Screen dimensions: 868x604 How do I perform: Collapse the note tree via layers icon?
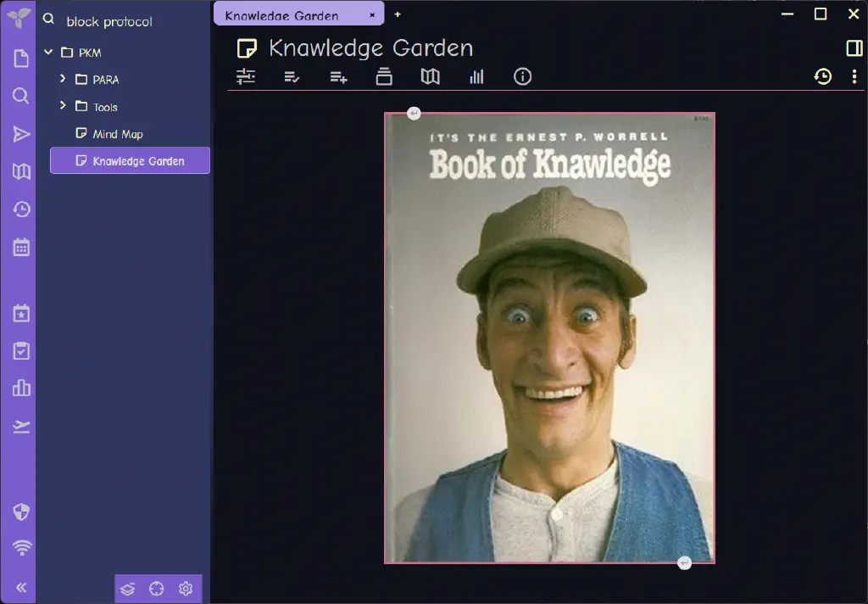pyautogui.click(x=128, y=589)
